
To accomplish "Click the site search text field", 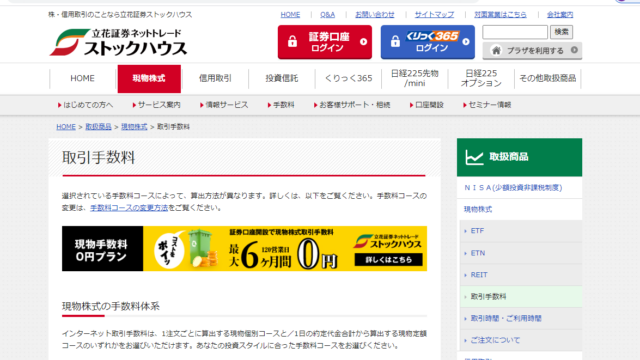I will tap(515, 32).
